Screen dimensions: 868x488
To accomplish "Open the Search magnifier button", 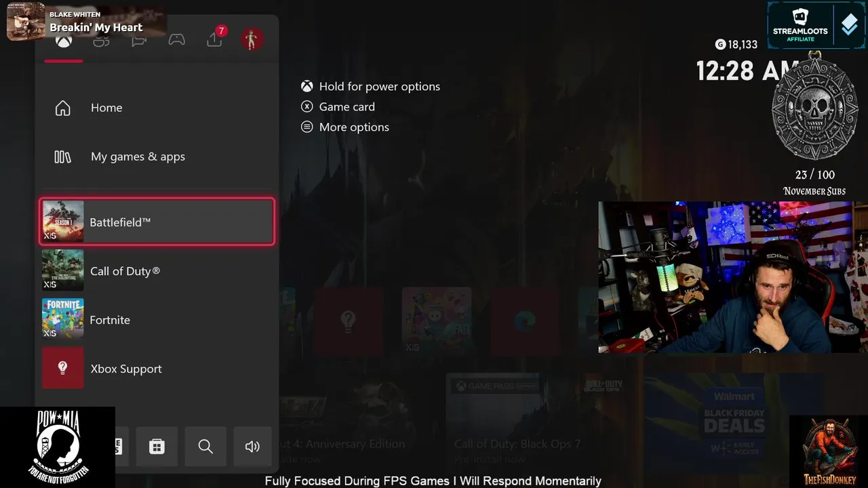I will 205,446.
